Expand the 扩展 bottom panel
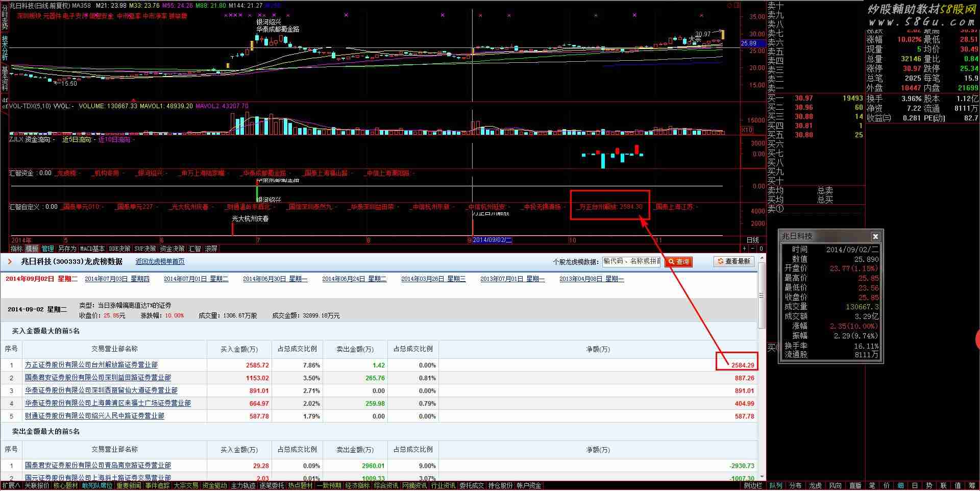The height and width of the screenshot is (491, 980). pyautogui.click(x=11, y=485)
